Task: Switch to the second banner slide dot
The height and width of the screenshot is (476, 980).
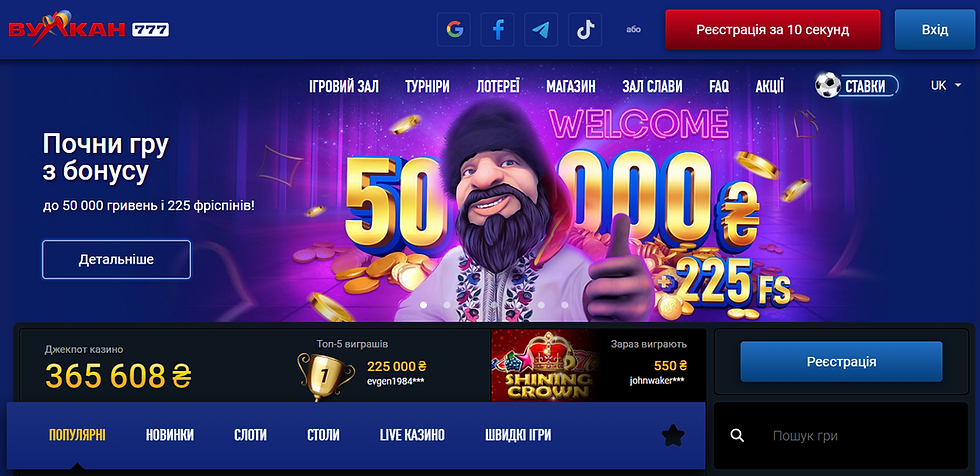Action: (x=446, y=305)
